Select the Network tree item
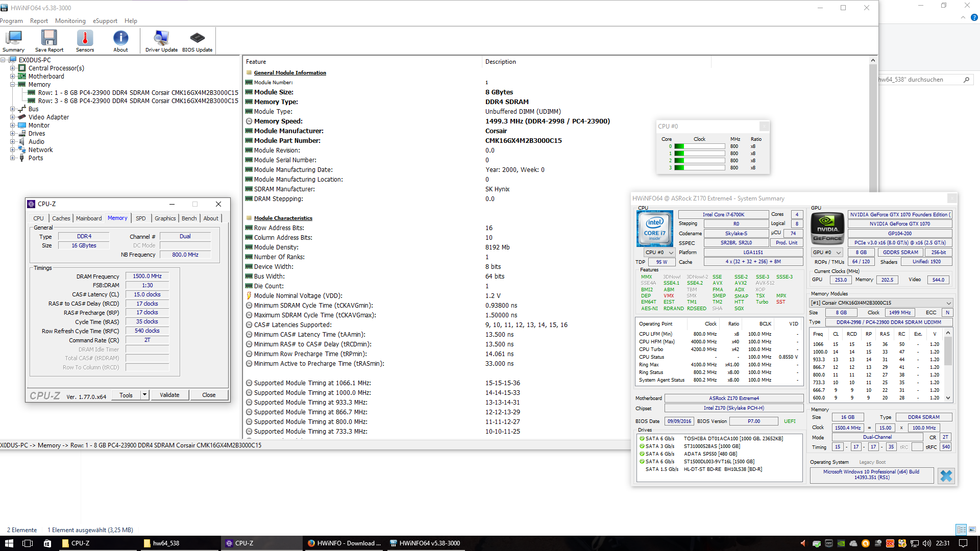 click(x=40, y=150)
